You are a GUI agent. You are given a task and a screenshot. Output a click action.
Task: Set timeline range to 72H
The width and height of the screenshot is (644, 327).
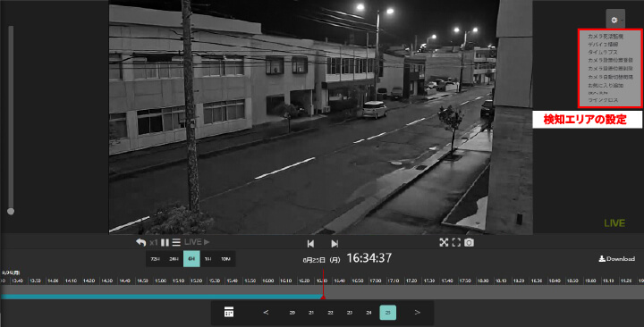pyautogui.click(x=155, y=259)
